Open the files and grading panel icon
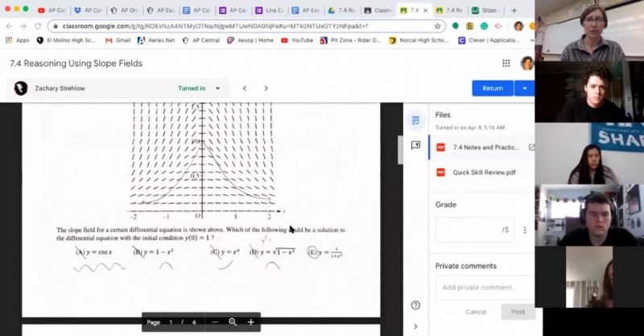644x336 pixels. (x=415, y=121)
